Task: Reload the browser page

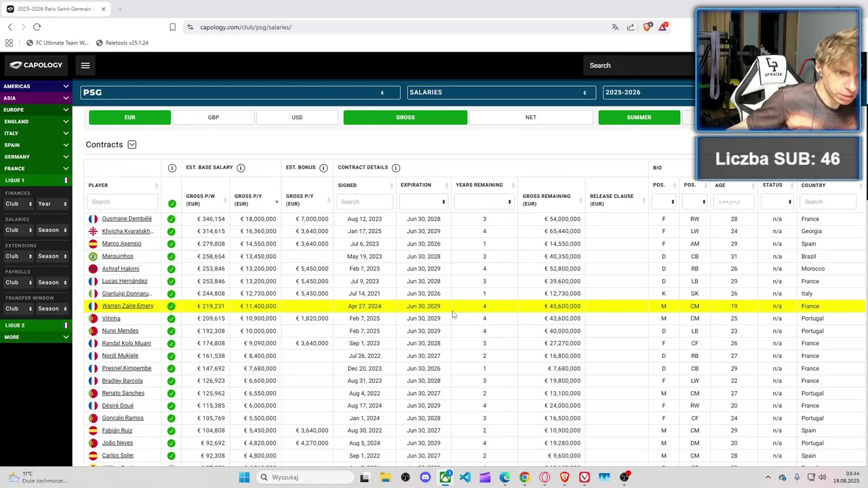Action: (37, 27)
